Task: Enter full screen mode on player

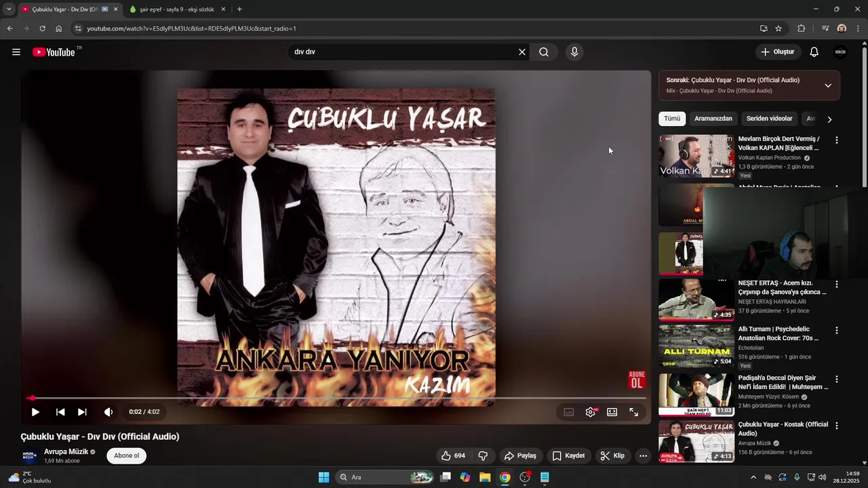Action: pyautogui.click(x=634, y=412)
